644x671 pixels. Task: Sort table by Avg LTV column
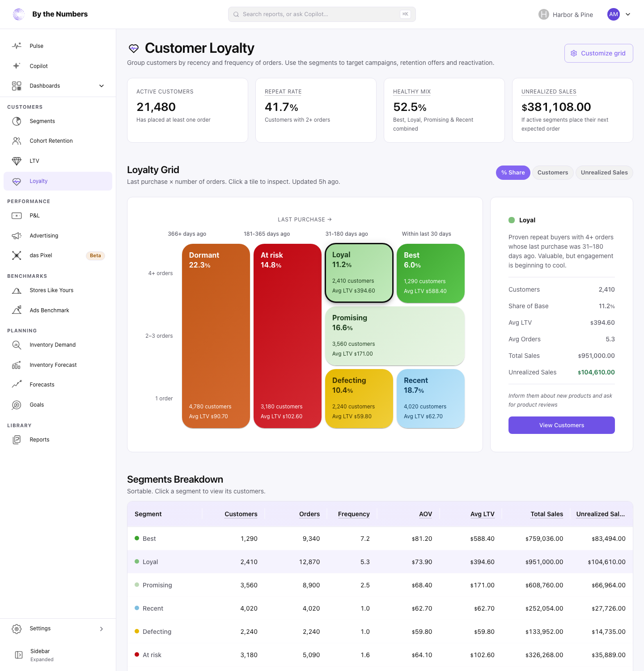point(483,514)
